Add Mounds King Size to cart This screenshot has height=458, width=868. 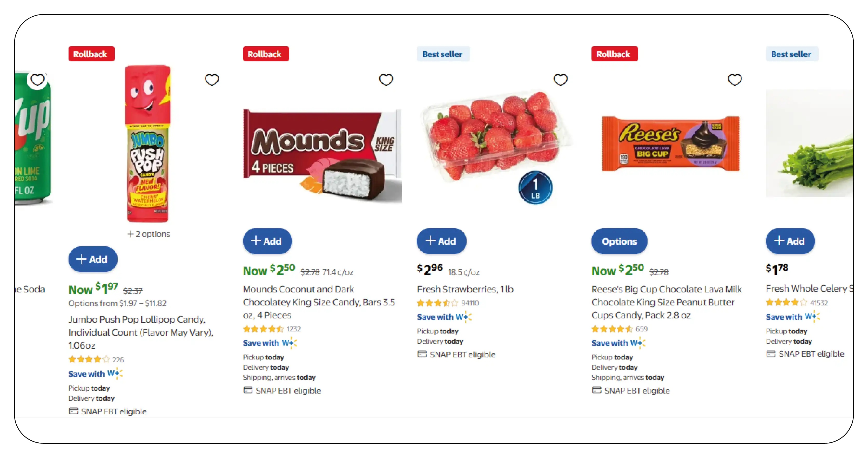pos(267,241)
